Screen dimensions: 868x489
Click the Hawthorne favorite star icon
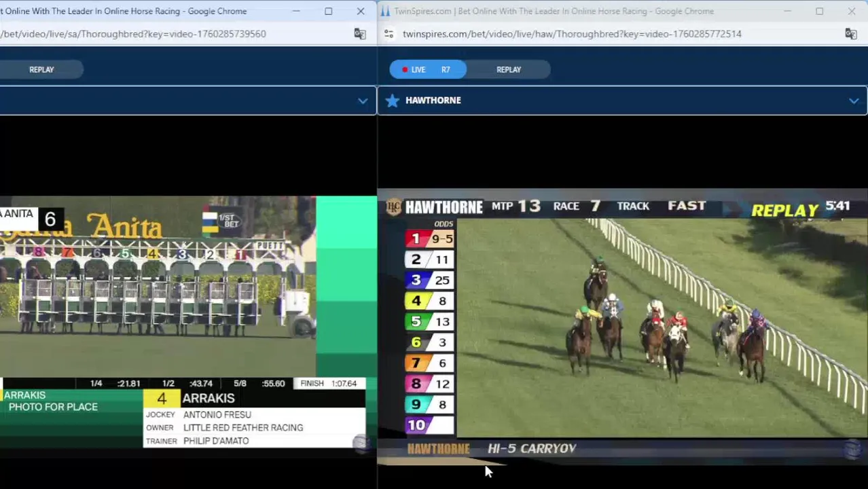pyautogui.click(x=393, y=101)
